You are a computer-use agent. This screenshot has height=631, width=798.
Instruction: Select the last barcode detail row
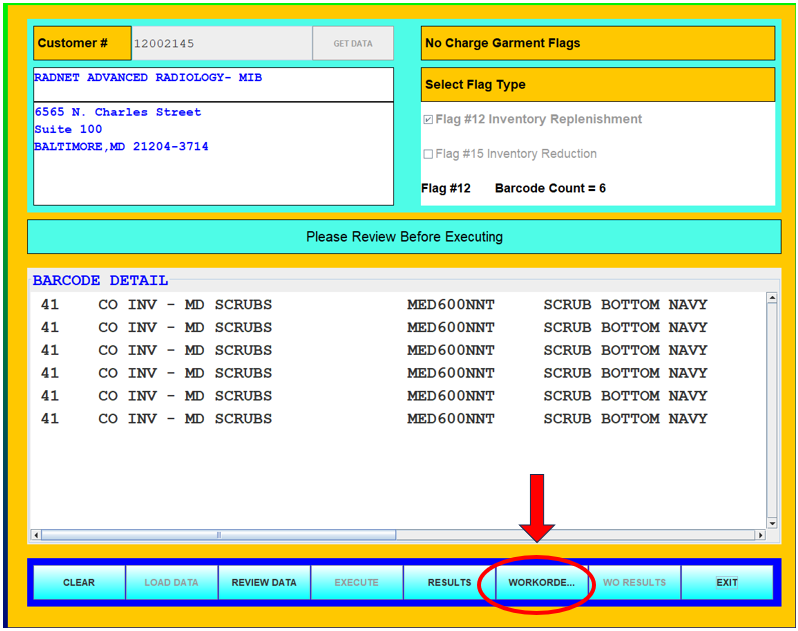coord(373,419)
